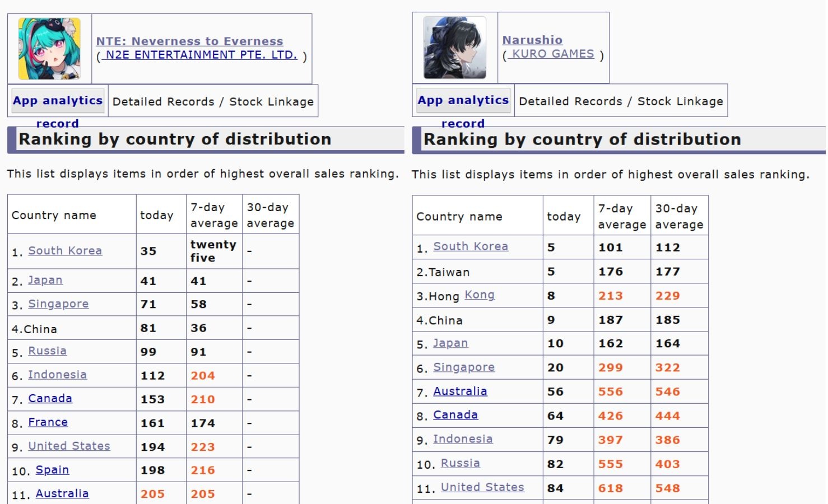Select App analytics tab for NTE
This screenshot has width=828, height=504.
click(x=58, y=101)
